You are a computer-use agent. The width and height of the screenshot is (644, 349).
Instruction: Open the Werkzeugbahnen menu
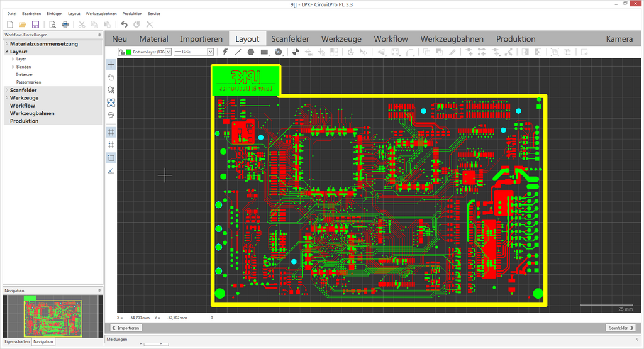(x=101, y=13)
